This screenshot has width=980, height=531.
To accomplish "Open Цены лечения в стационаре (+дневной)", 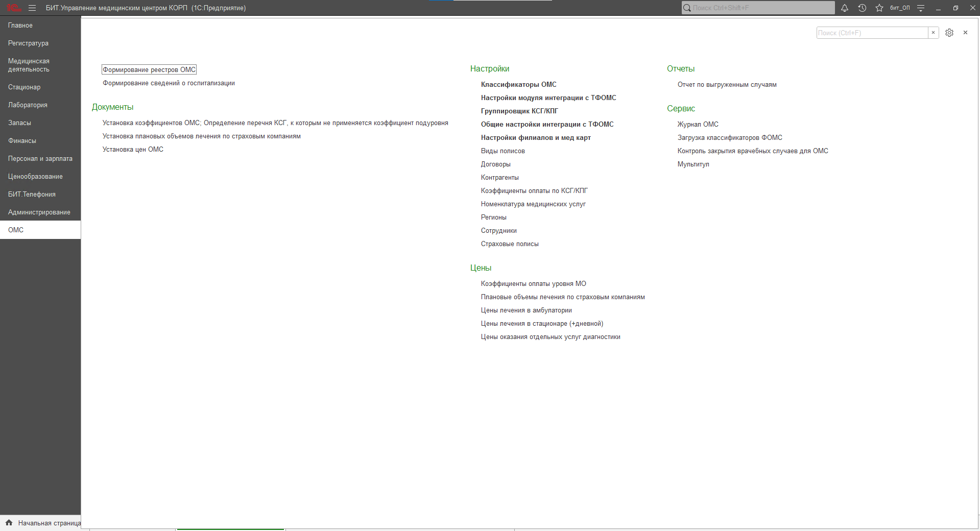I will pyautogui.click(x=542, y=323).
